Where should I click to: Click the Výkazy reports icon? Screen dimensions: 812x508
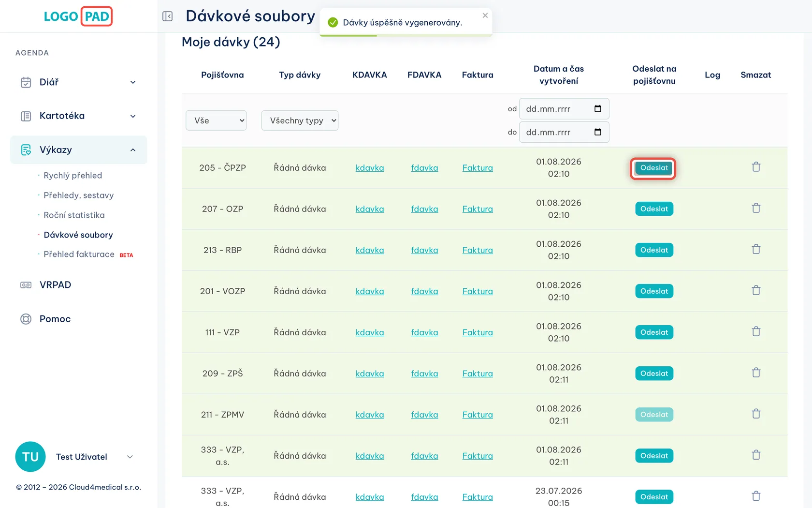pyautogui.click(x=26, y=150)
